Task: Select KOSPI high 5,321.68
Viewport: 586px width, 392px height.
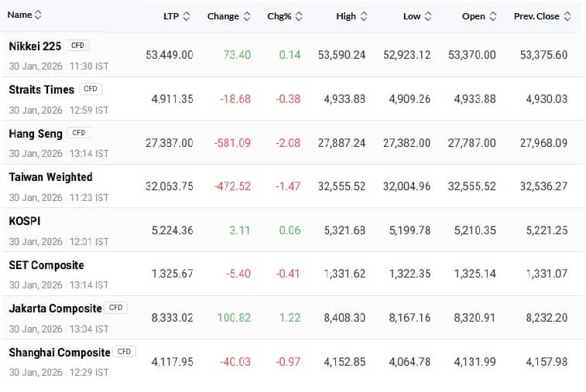Action: click(x=344, y=230)
